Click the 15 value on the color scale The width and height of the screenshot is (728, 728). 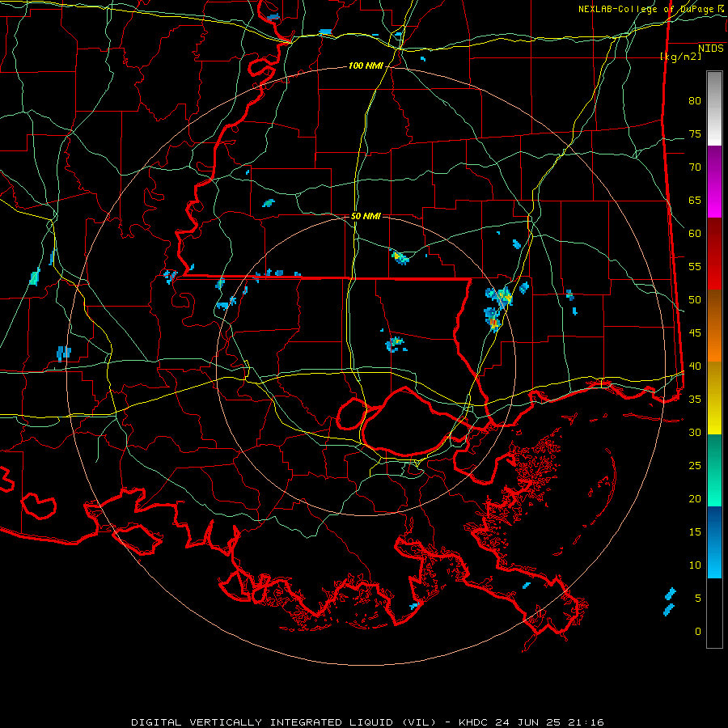point(695,532)
